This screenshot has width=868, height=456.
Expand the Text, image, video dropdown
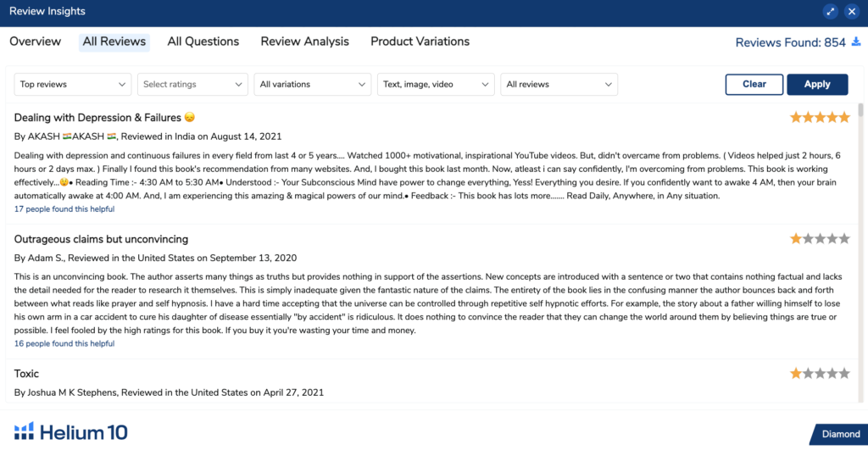[x=436, y=85]
